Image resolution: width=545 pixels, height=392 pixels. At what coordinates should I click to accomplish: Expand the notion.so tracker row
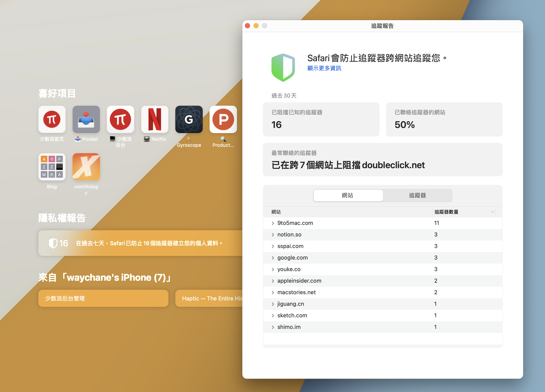273,235
